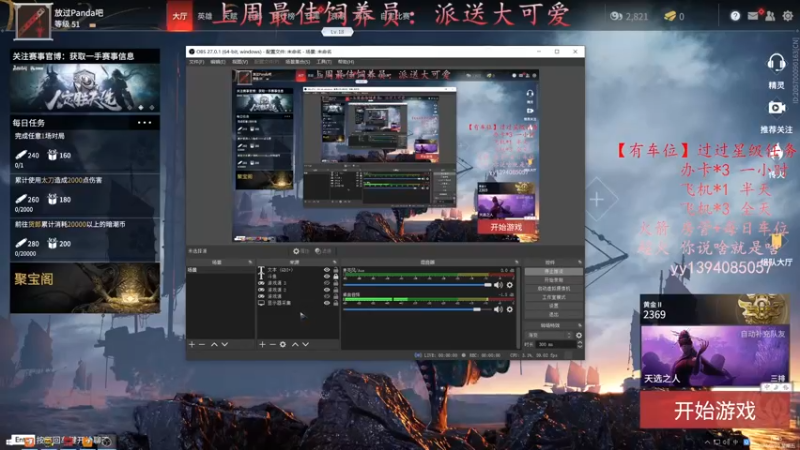
Task: Open the 精灵 headset icon in game lobby
Action: point(776,63)
